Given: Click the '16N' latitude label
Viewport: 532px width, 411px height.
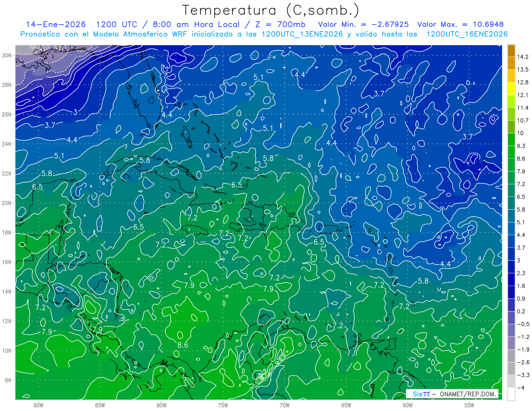Looking at the screenshot, I should click(x=7, y=262).
